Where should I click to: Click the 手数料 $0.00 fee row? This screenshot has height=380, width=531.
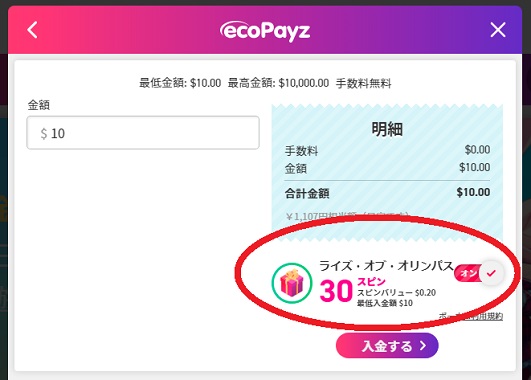coord(387,150)
